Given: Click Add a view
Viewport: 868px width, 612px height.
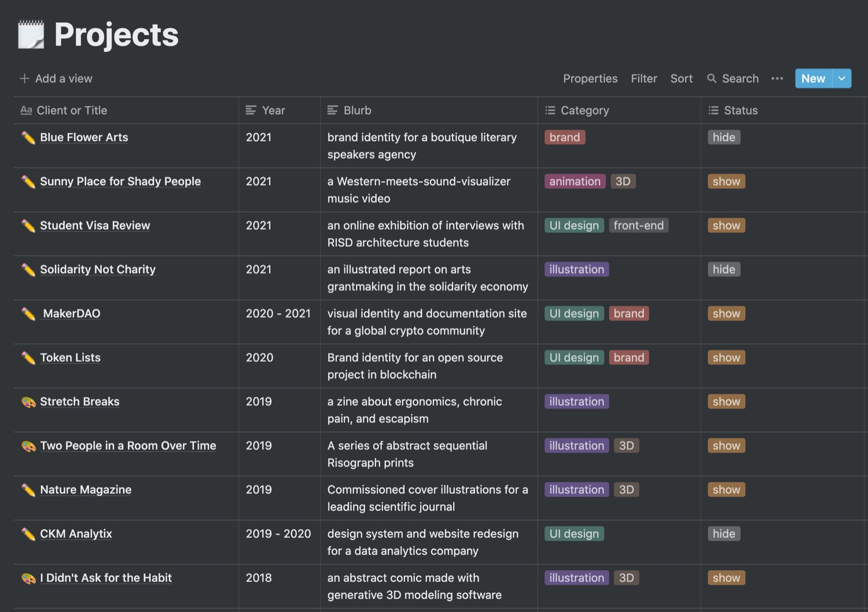Looking at the screenshot, I should click(x=56, y=79).
